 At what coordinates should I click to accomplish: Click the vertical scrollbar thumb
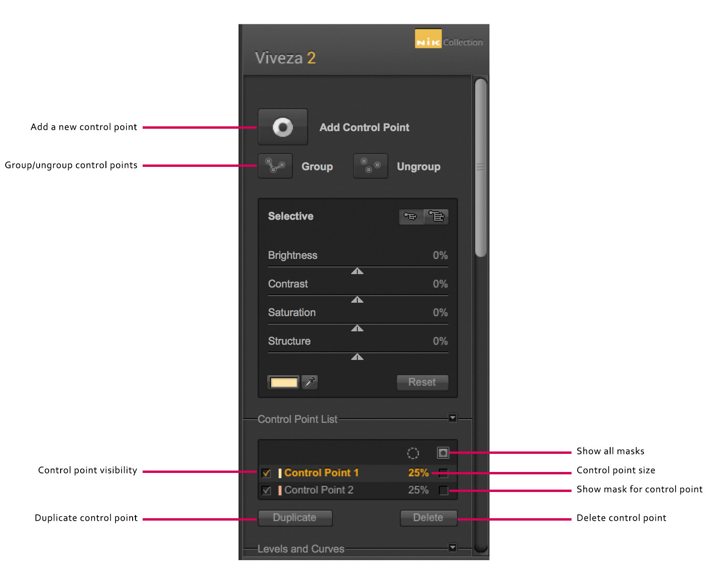point(481,168)
